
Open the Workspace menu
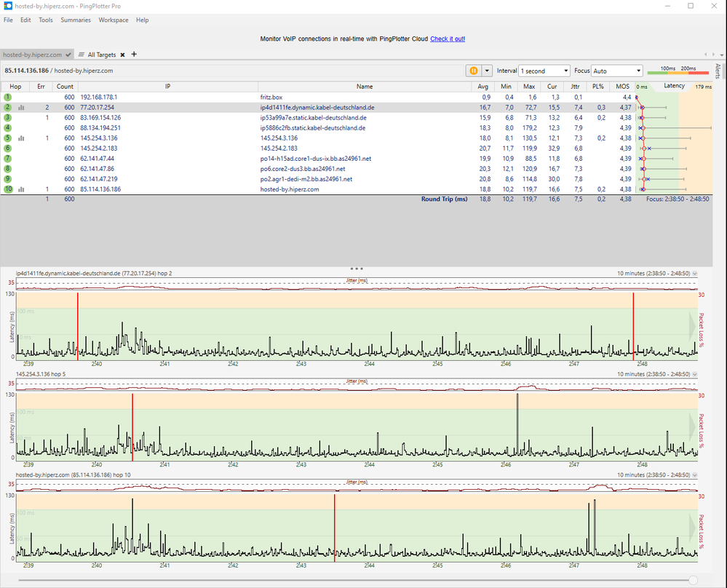[114, 20]
